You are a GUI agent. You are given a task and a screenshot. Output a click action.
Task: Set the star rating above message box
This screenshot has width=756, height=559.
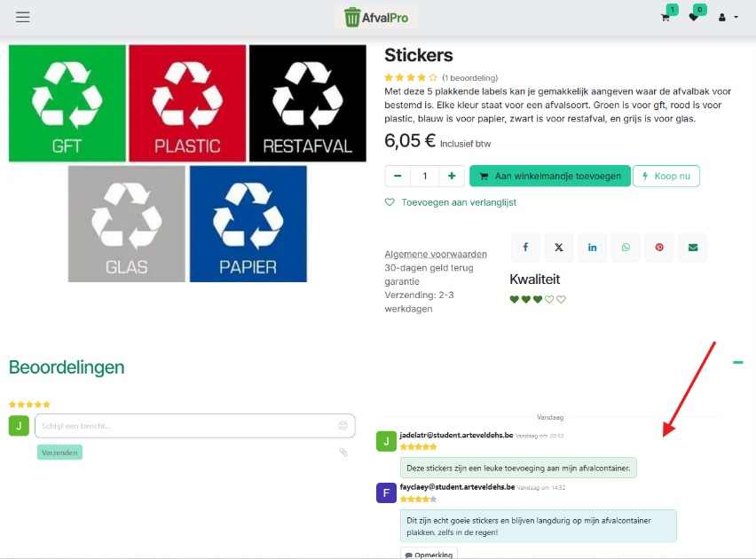click(x=29, y=405)
